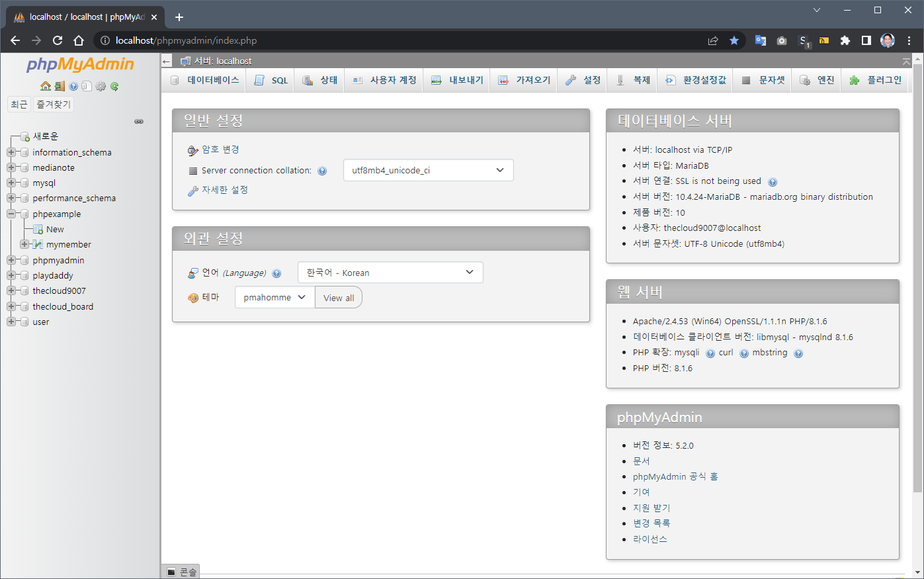Open the 설정 tab
The height and width of the screenshot is (579, 924).
coord(583,80)
